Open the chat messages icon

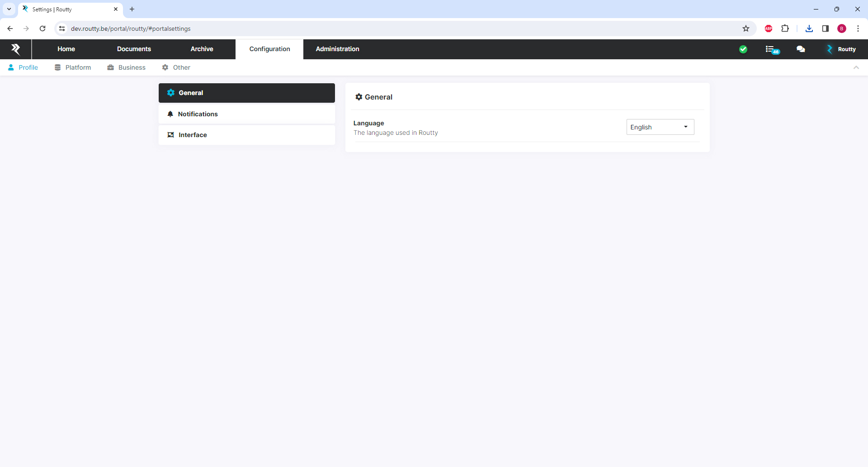point(801,49)
